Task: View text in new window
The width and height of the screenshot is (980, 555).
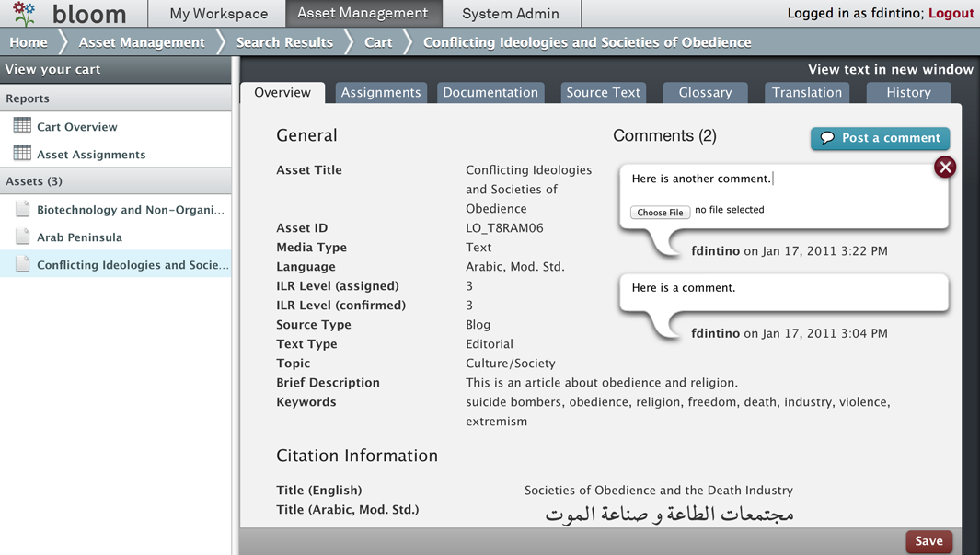Action: tap(890, 69)
